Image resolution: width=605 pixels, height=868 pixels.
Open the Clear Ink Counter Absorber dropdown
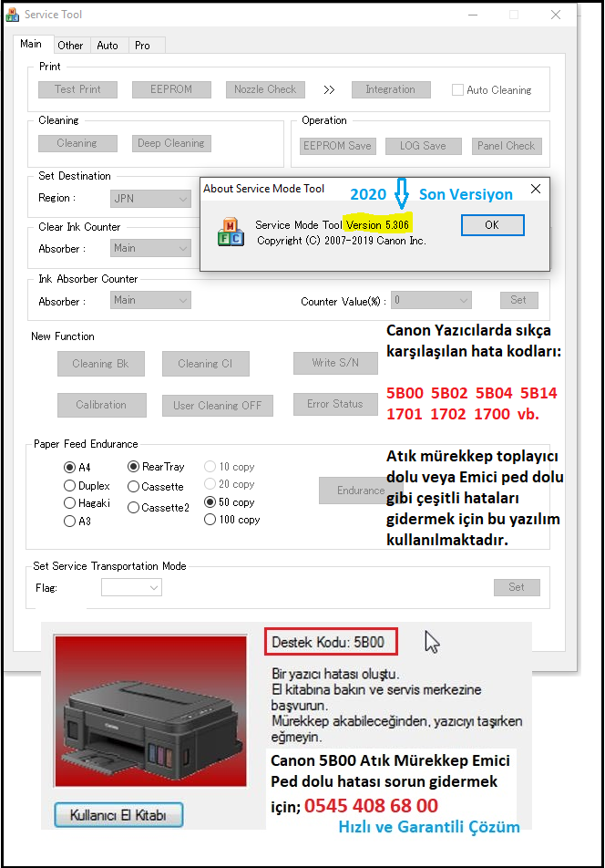150,248
